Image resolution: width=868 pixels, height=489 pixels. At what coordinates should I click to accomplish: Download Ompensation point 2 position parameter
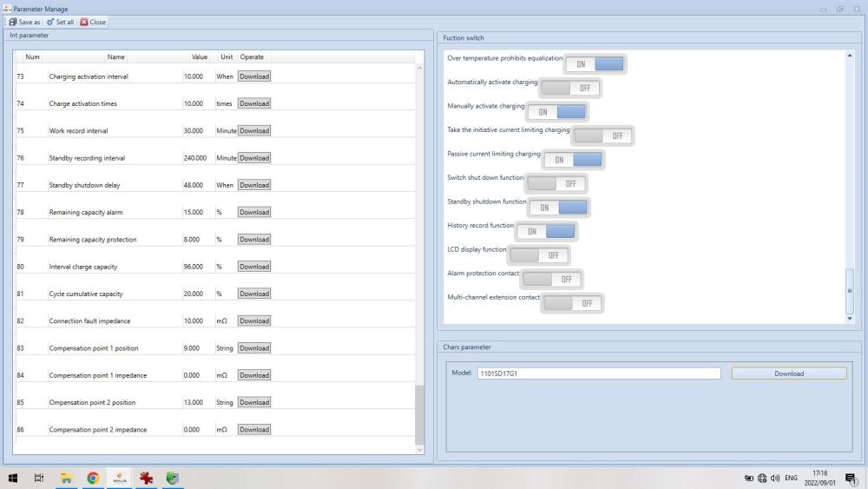(254, 402)
